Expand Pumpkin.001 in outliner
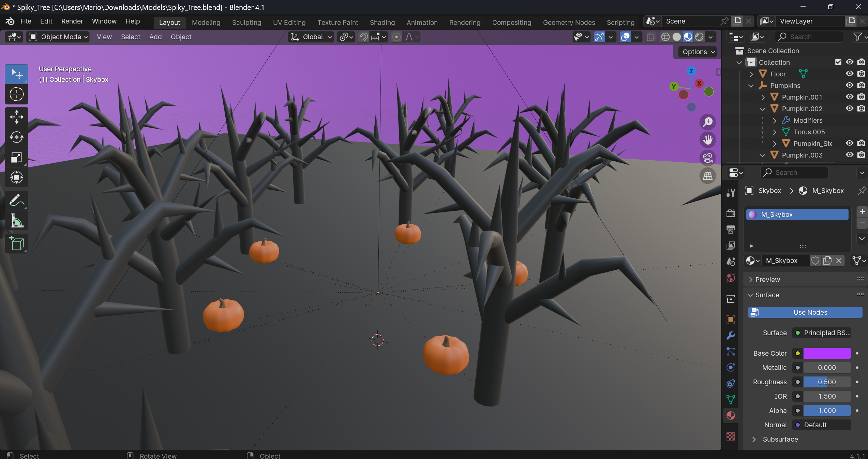This screenshot has width=868, height=459. (x=763, y=97)
